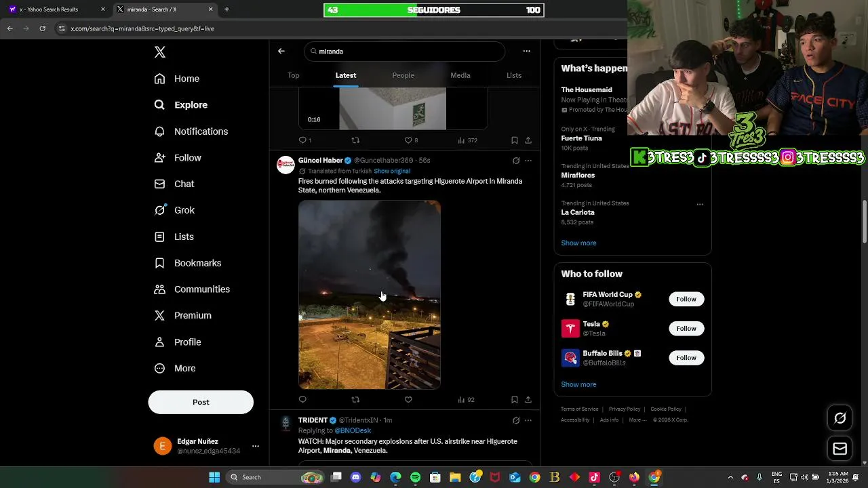This screenshot has height=488, width=868.
Task: Open the Home page
Action: click(176, 79)
